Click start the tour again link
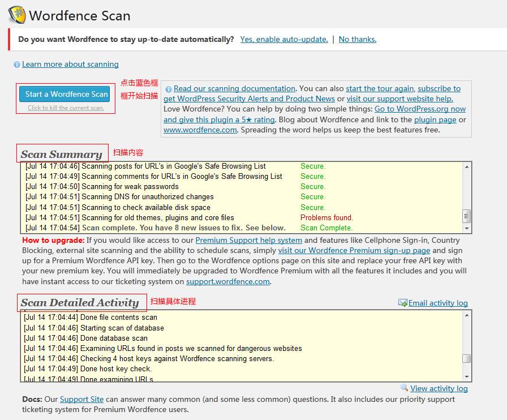The image size is (507, 420). tap(380, 89)
